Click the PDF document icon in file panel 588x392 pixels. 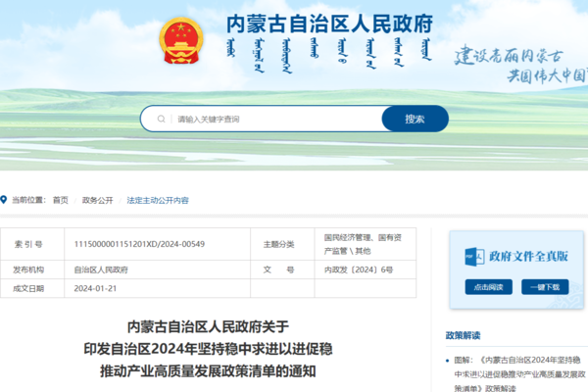point(474,256)
